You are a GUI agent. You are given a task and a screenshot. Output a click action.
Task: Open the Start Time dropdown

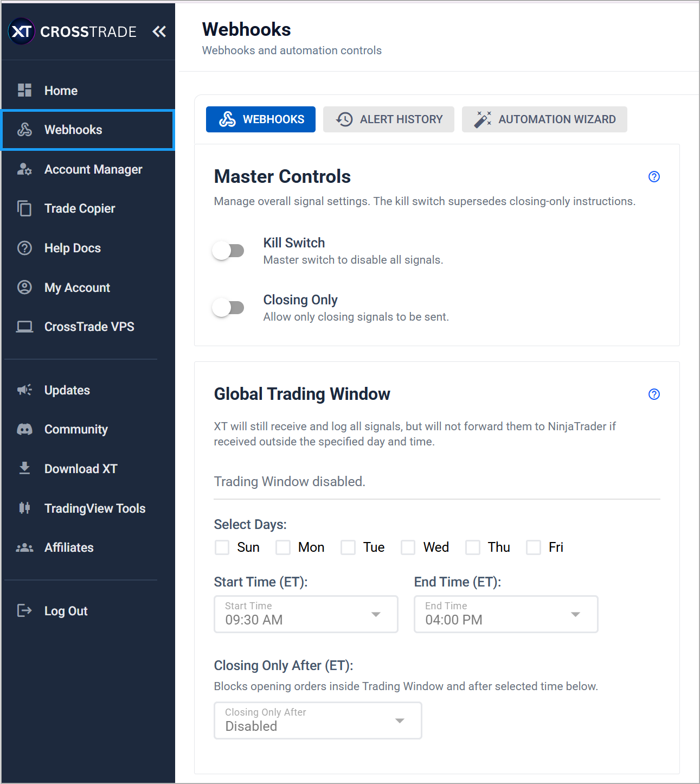click(376, 614)
